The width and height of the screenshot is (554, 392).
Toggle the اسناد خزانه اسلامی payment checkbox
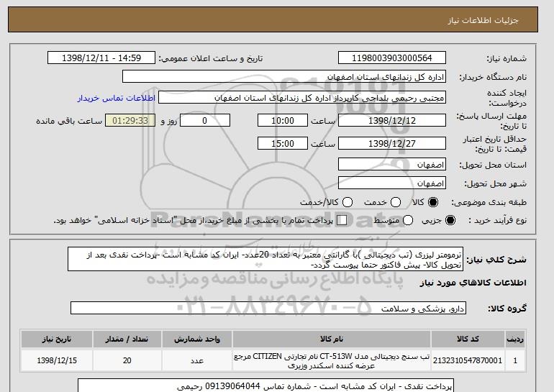click(x=342, y=220)
